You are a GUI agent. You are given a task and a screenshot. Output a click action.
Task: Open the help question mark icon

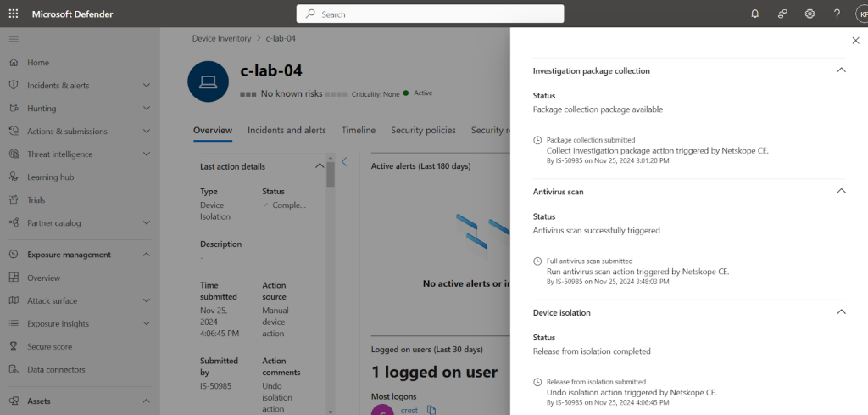pyautogui.click(x=837, y=14)
